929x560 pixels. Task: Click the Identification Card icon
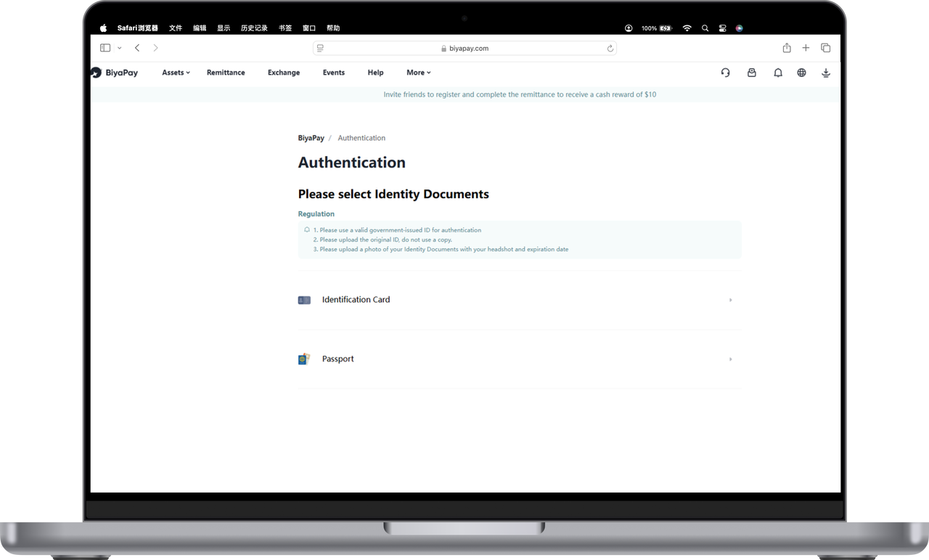click(x=304, y=300)
